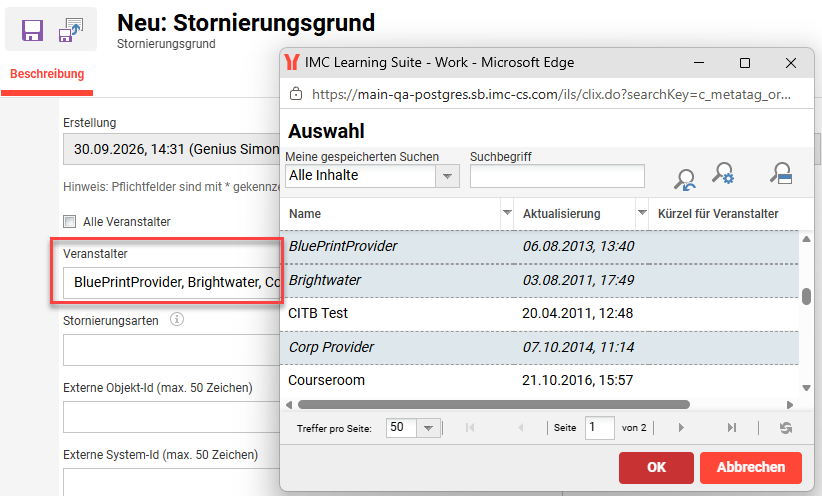The height and width of the screenshot is (496, 822).
Task: Click the purple Save floppy disk icon
Action: tap(32, 30)
